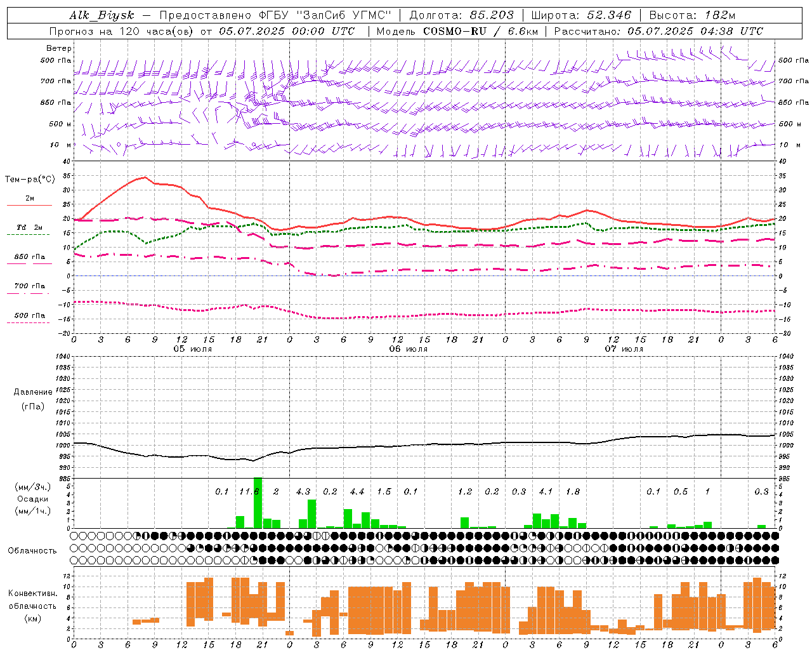Click the 850 гПа temperature legend entry

(x=29, y=257)
